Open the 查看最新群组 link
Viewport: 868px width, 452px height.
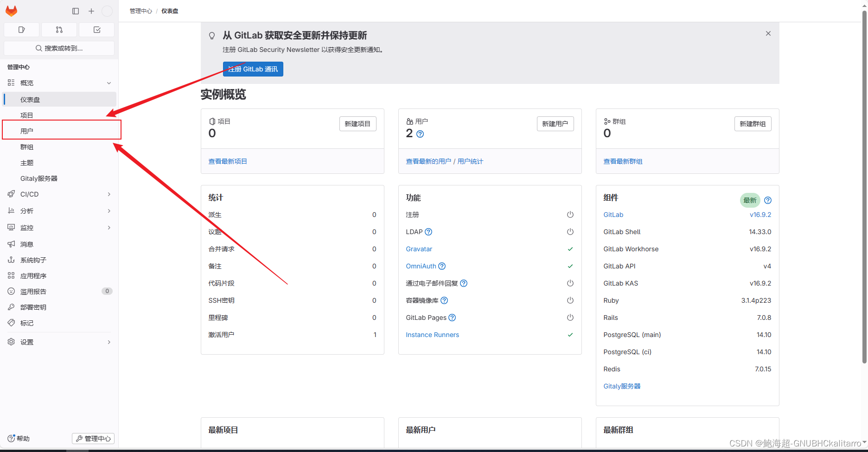click(623, 161)
